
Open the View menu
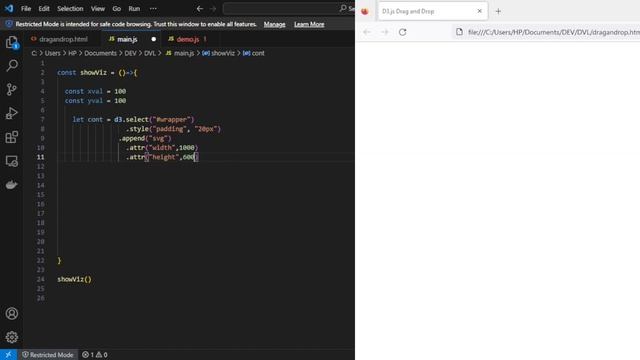pyautogui.click(x=98, y=9)
